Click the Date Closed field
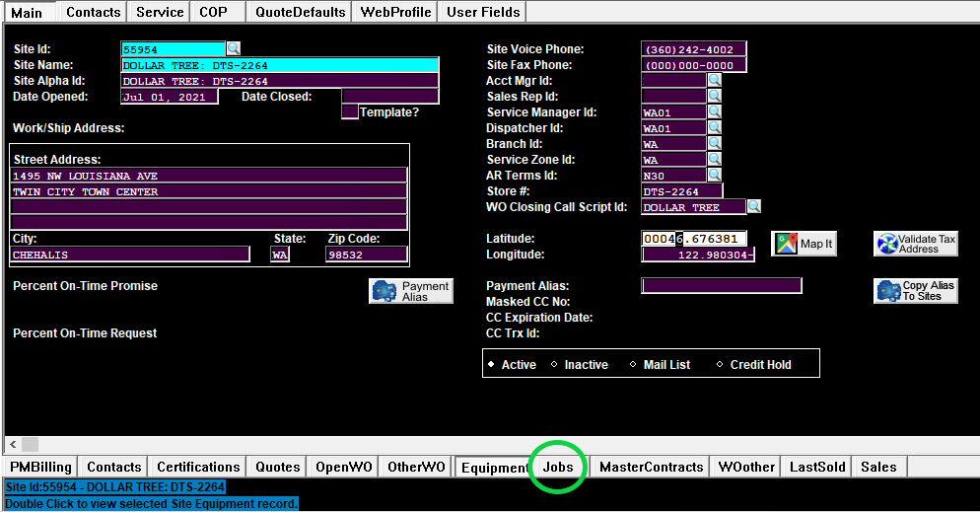The height and width of the screenshot is (512, 980). tap(390, 97)
